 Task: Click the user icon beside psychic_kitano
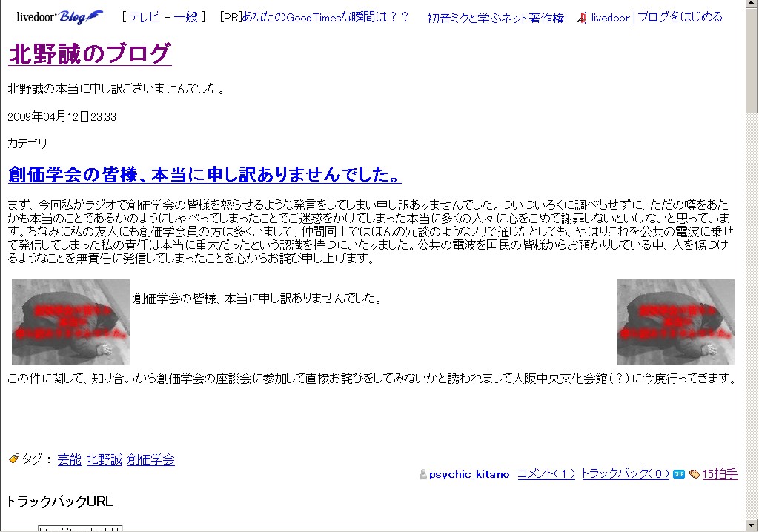click(x=423, y=474)
